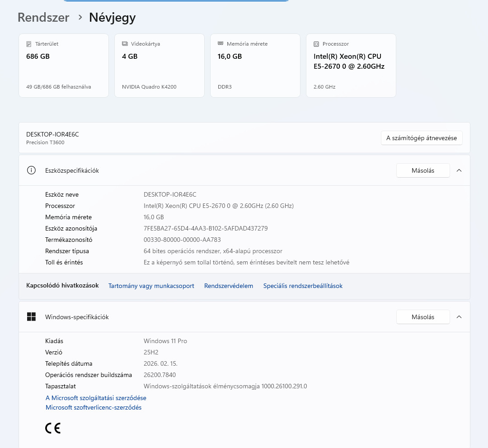Viewport: 488px width, 448px height.
Task: Click the breadcrumb chevron separator
Action: pos(80,17)
